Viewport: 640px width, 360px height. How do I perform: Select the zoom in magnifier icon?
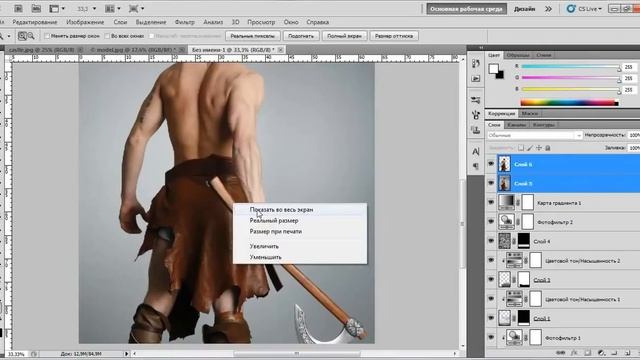pos(22,36)
